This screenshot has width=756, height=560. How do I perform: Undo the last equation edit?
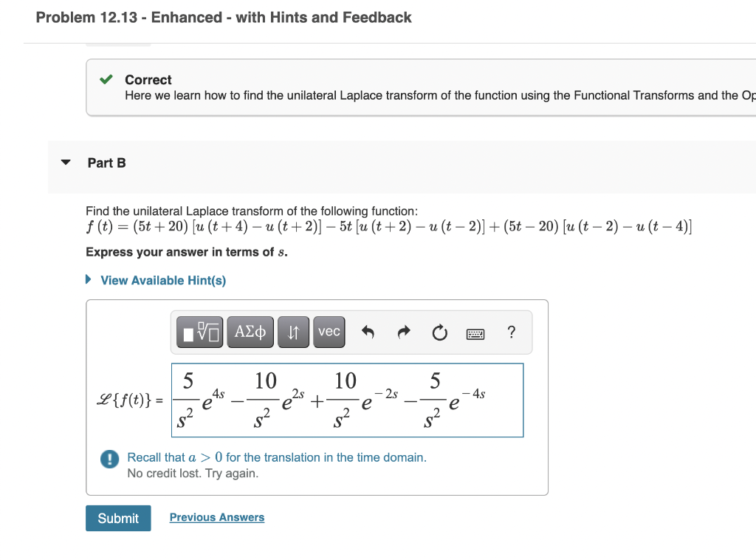tap(367, 333)
